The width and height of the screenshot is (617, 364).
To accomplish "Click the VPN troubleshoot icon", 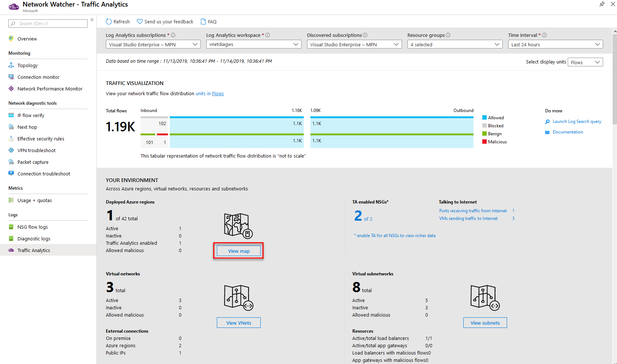I will click(x=11, y=150).
